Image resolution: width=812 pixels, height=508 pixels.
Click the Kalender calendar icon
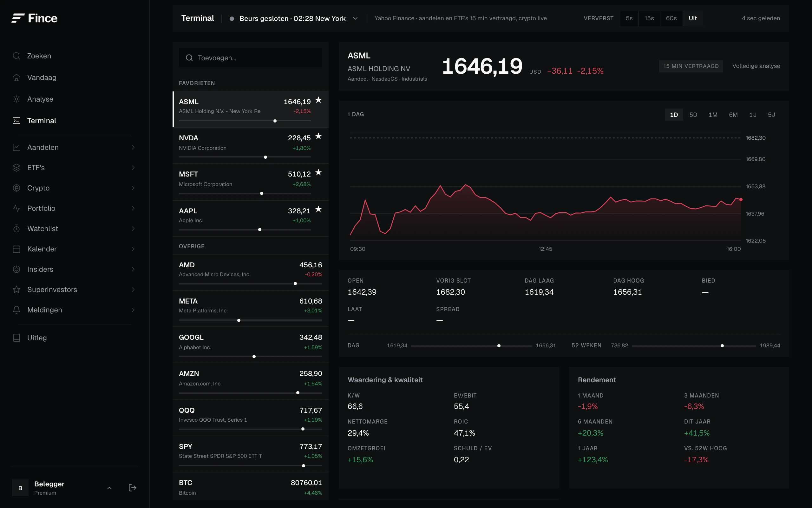pos(16,249)
